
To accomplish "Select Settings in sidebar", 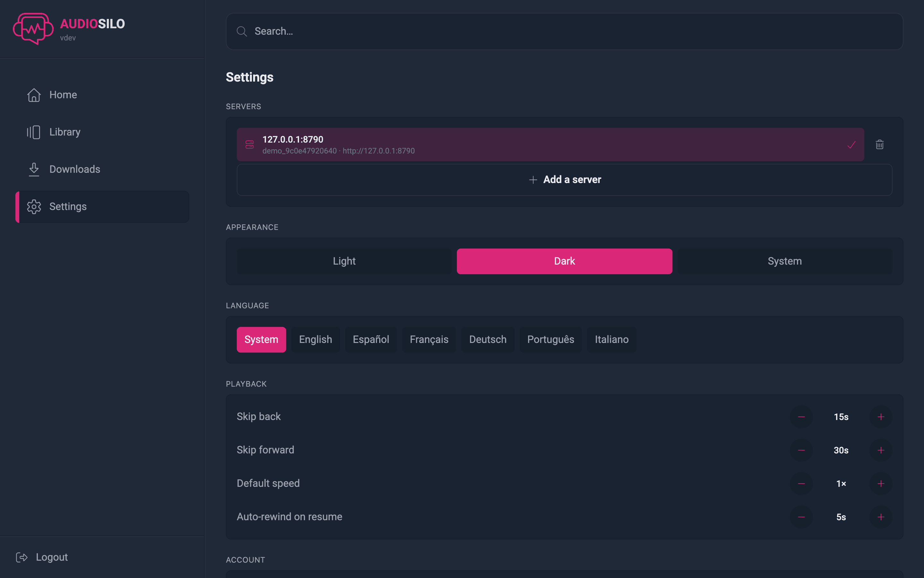I will coord(102,207).
